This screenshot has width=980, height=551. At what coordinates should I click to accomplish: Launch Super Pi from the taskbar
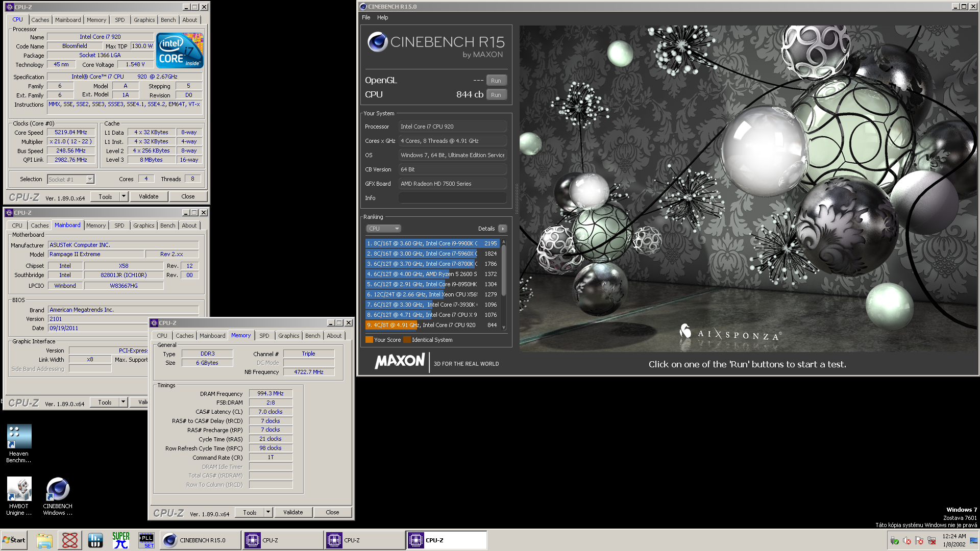121,540
